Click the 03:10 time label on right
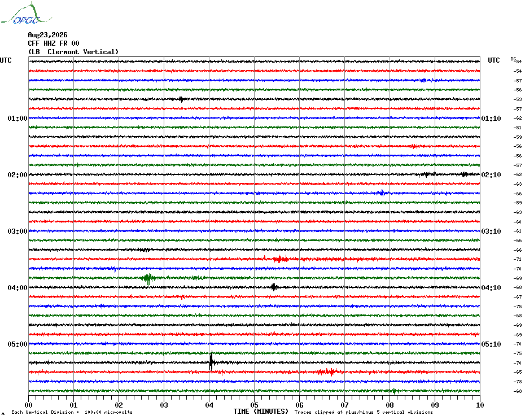 (x=491, y=231)
